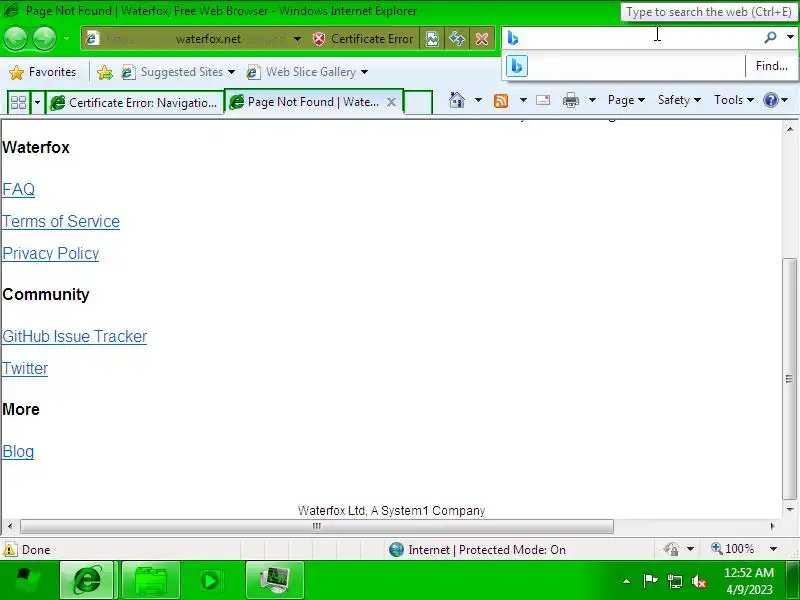Open Web Slice Gallery dropdown

point(307,72)
